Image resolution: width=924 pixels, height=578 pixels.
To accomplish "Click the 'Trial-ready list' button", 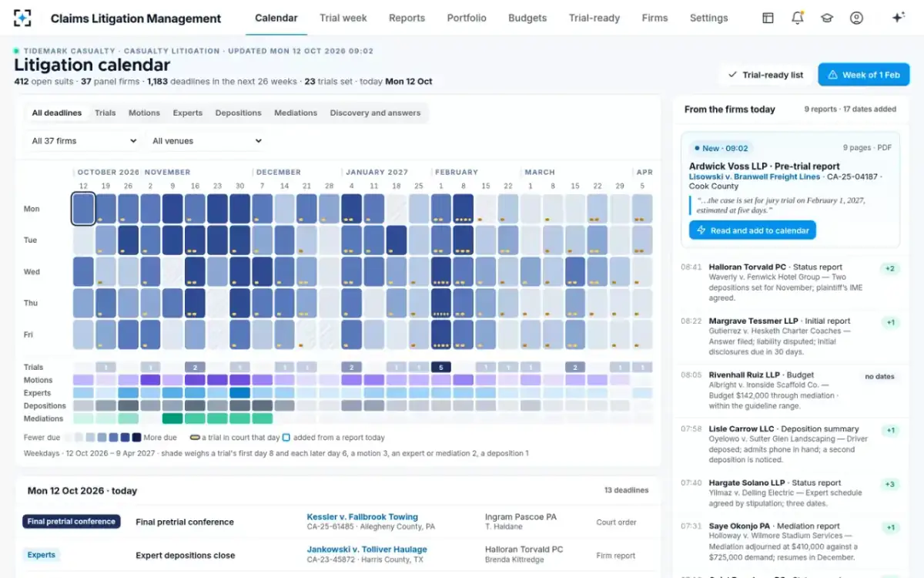I will (765, 75).
